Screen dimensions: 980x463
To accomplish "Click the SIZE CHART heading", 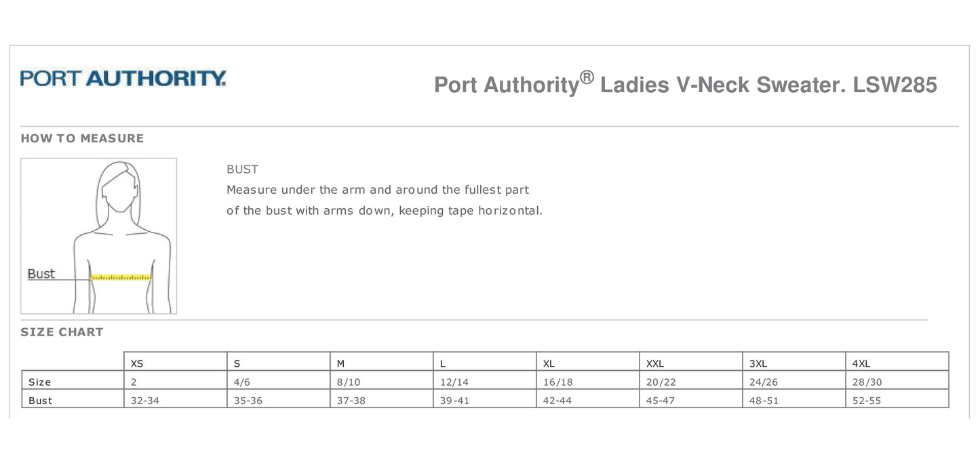I will pos(62,332).
